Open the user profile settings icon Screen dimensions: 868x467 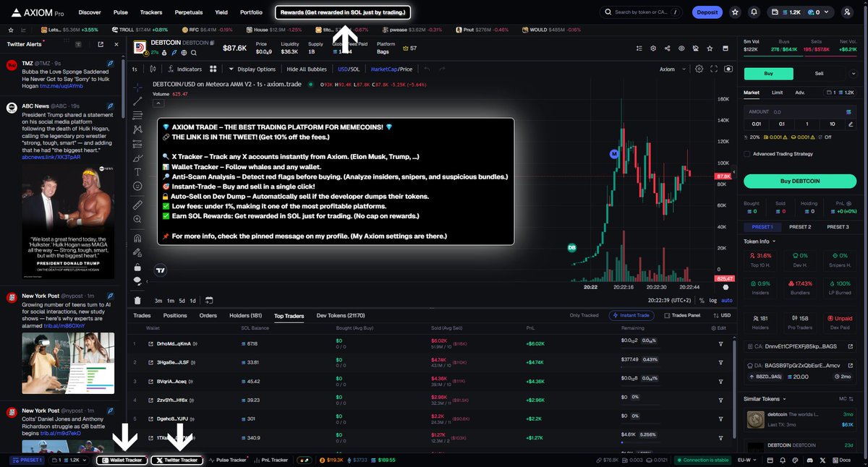[847, 12]
